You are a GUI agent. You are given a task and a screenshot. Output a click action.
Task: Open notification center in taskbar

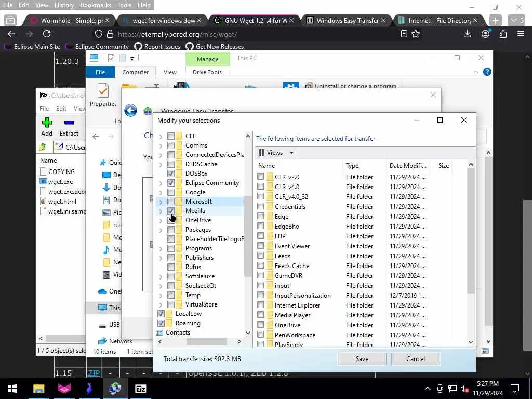click(x=515, y=389)
